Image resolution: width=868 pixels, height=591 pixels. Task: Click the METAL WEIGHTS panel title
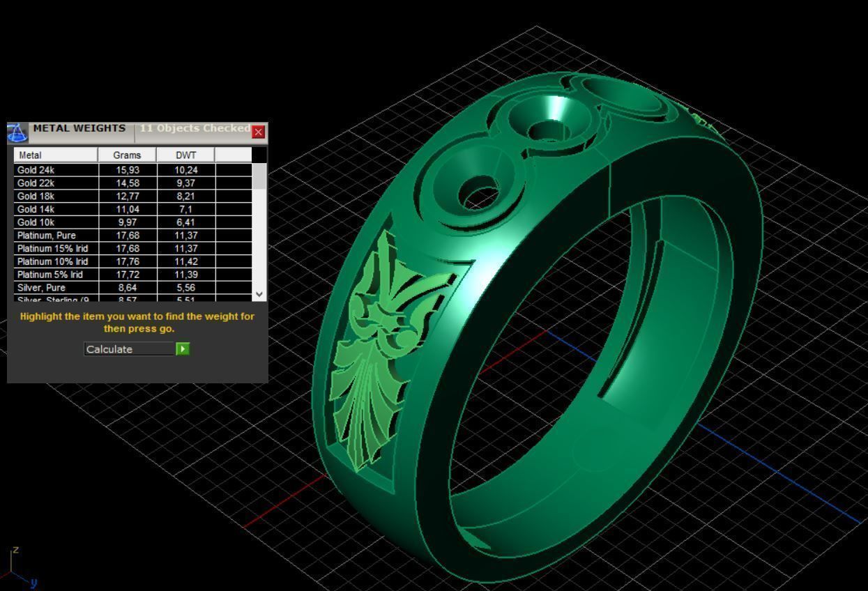coord(79,128)
